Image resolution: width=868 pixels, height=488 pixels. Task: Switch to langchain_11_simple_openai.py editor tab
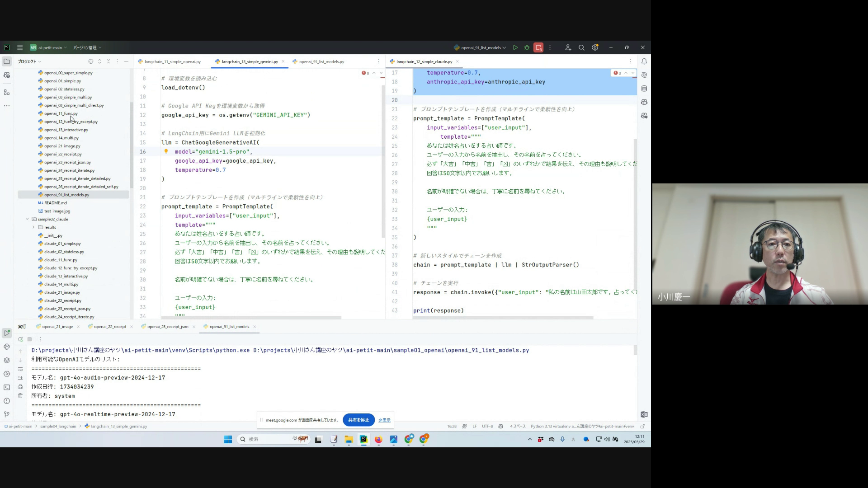172,61
